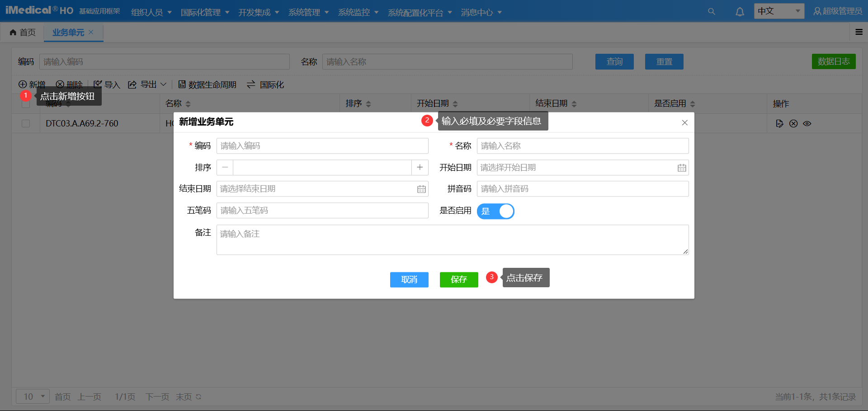Click the iMedical HO logo
Viewport: 868px width, 411px height.
(x=39, y=10)
